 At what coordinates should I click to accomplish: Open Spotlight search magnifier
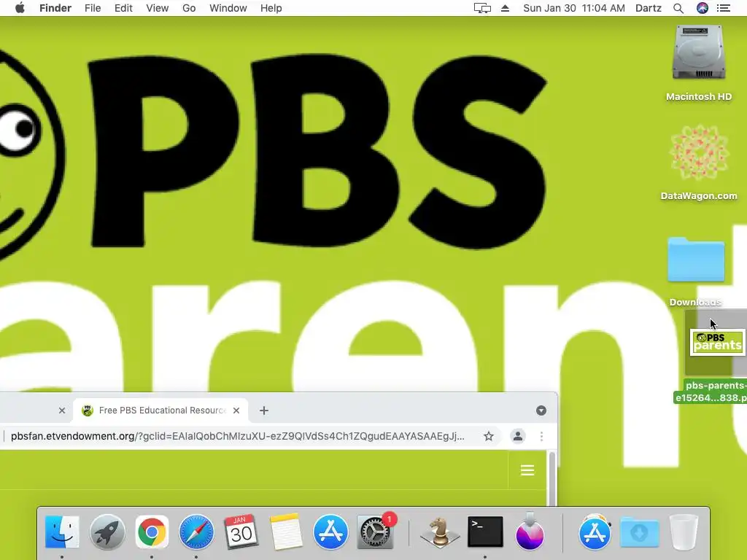click(678, 8)
